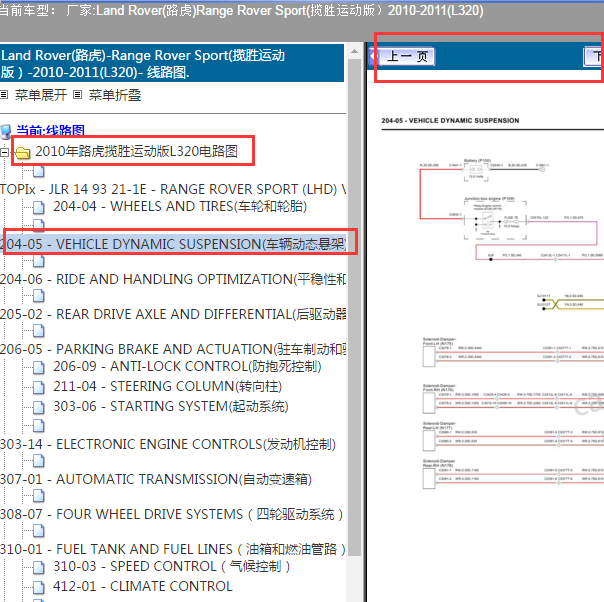The width and height of the screenshot is (604, 602).
Task: Open 303-06 STARTING SYSTEM diagram
Action: (171, 406)
